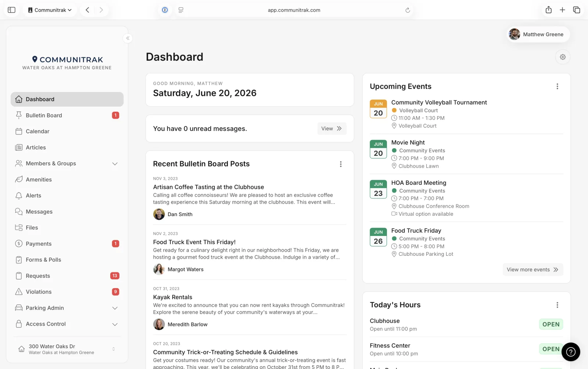
Task: Click the Requests badge showing 13
Action: 115,276
